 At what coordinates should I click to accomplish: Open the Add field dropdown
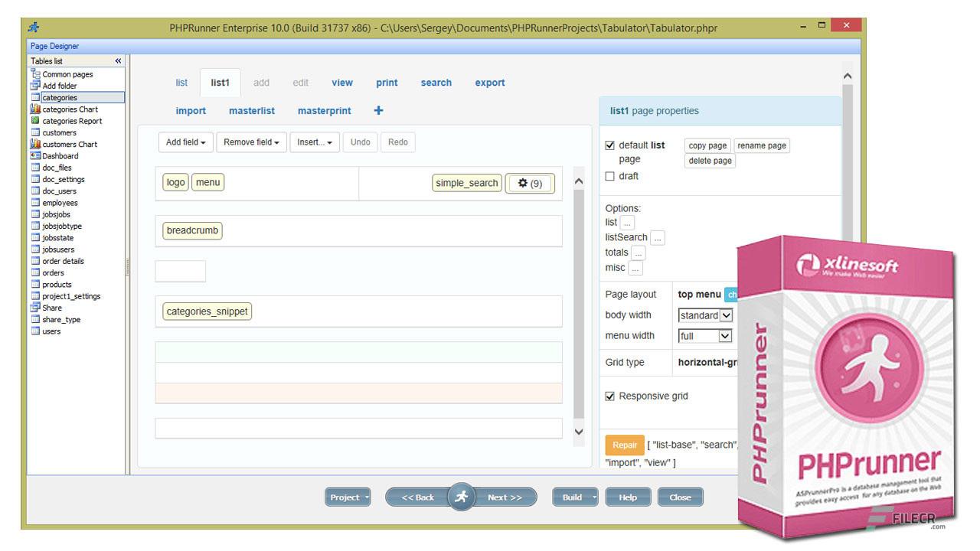(x=185, y=142)
